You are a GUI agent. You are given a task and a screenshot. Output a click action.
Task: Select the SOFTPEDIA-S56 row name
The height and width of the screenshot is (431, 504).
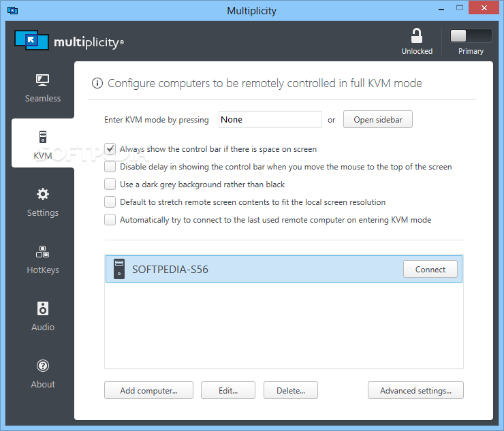pos(170,270)
